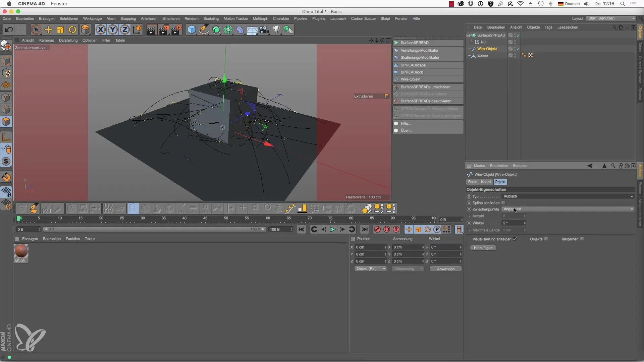This screenshot has height=362, width=644.
Task: Click the autokeying icon
Action: (387, 229)
